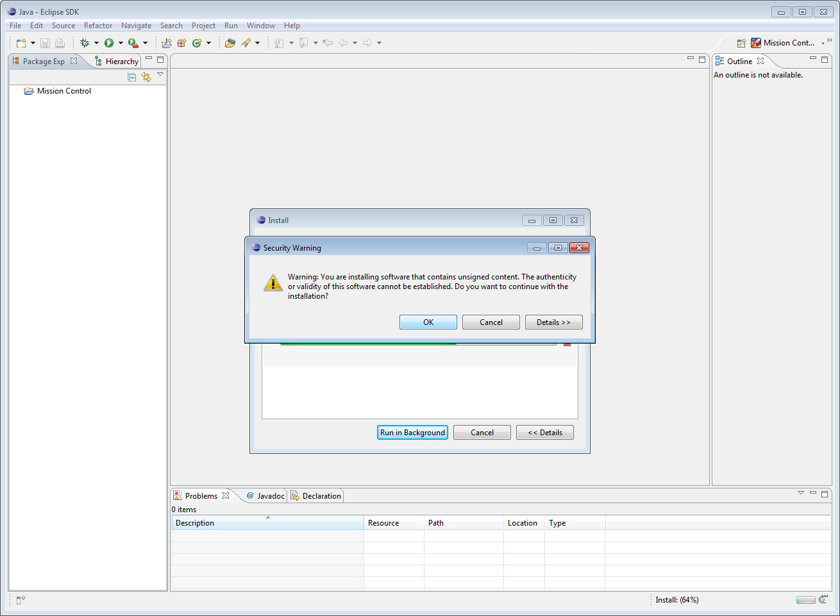This screenshot has width=840, height=616.
Task: Click the green Run button icon
Action: point(109,43)
